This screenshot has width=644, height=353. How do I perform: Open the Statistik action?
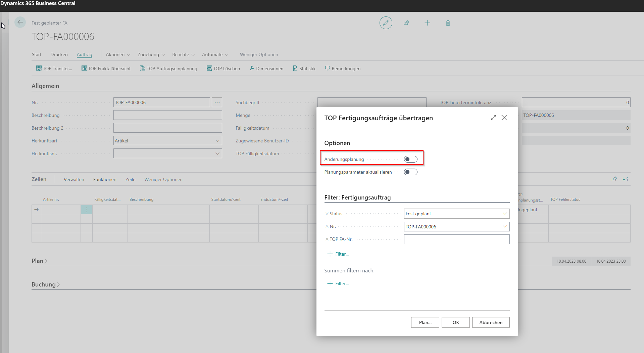click(x=304, y=69)
